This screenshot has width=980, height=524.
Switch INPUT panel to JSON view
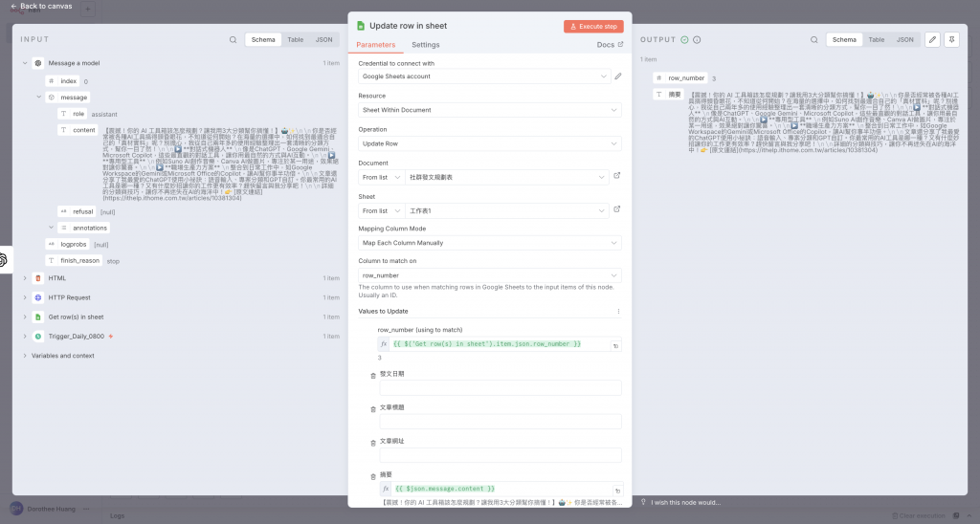pos(323,39)
